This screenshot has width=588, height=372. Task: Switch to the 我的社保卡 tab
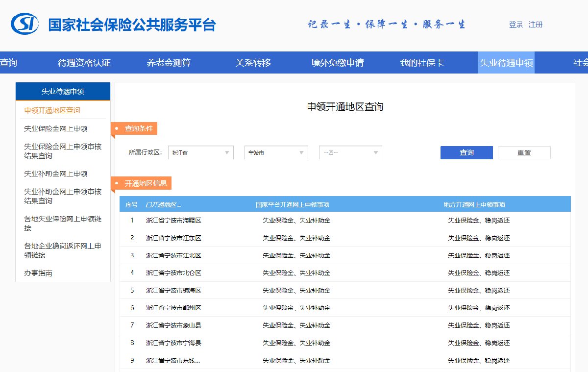pyautogui.click(x=422, y=63)
